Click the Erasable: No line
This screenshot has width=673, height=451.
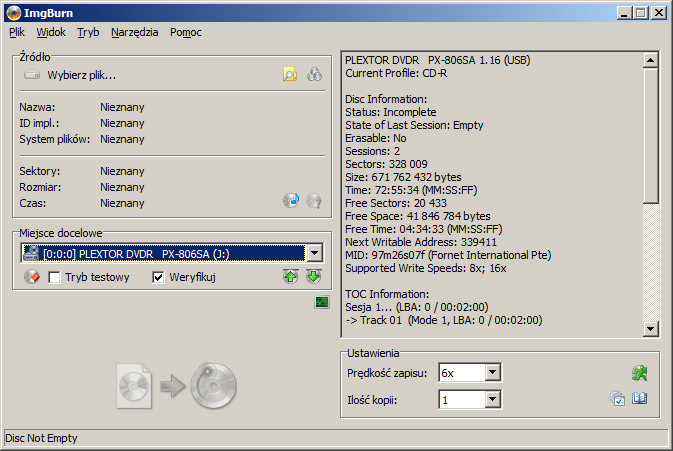point(376,138)
